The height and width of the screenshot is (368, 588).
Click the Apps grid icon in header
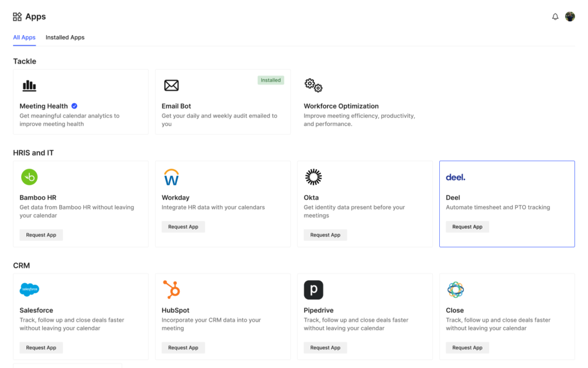point(17,17)
